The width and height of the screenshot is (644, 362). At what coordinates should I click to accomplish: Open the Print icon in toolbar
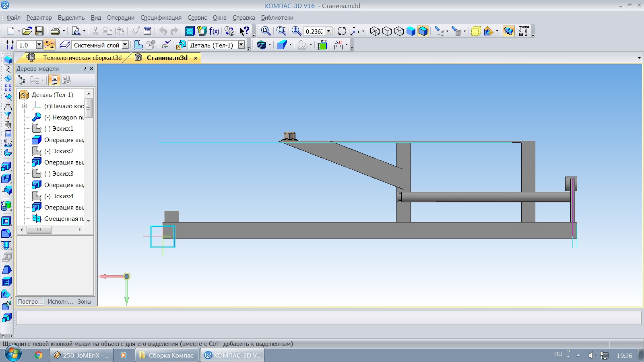pos(55,31)
